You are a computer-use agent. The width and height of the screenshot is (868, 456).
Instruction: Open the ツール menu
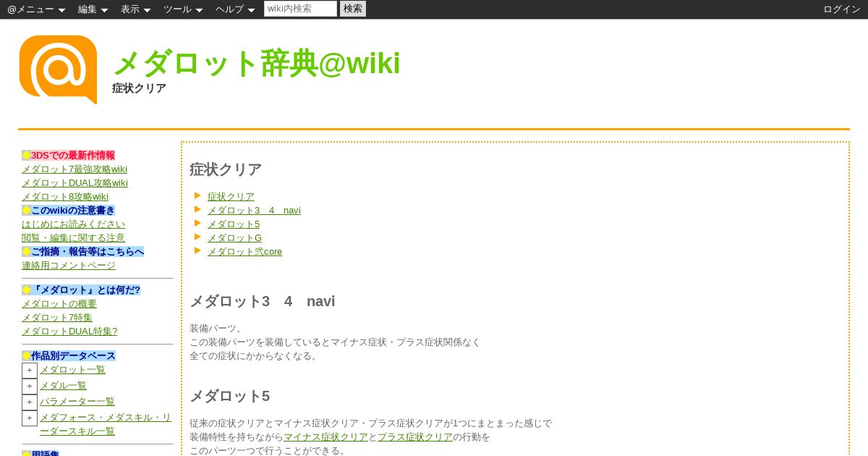[183, 9]
